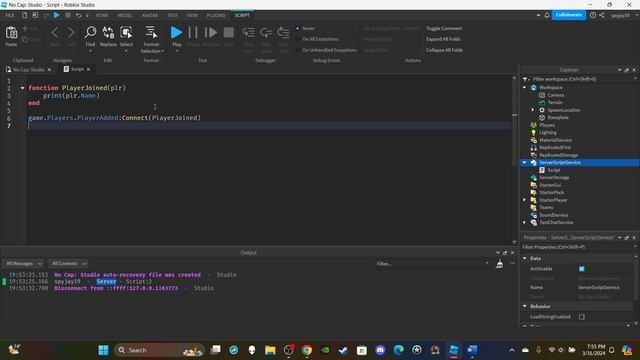Expand the SpawnLocation node
This screenshot has width=640, height=360.
click(533, 110)
